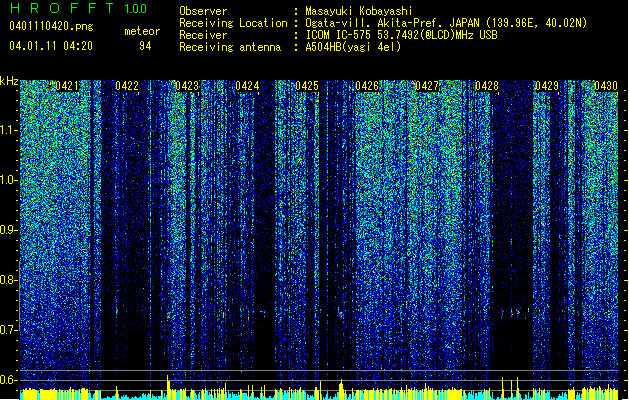The height and width of the screenshot is (400, 629).
Task: Click the A504HB(yagi 4el) antenna text
Action: point(353,47)
